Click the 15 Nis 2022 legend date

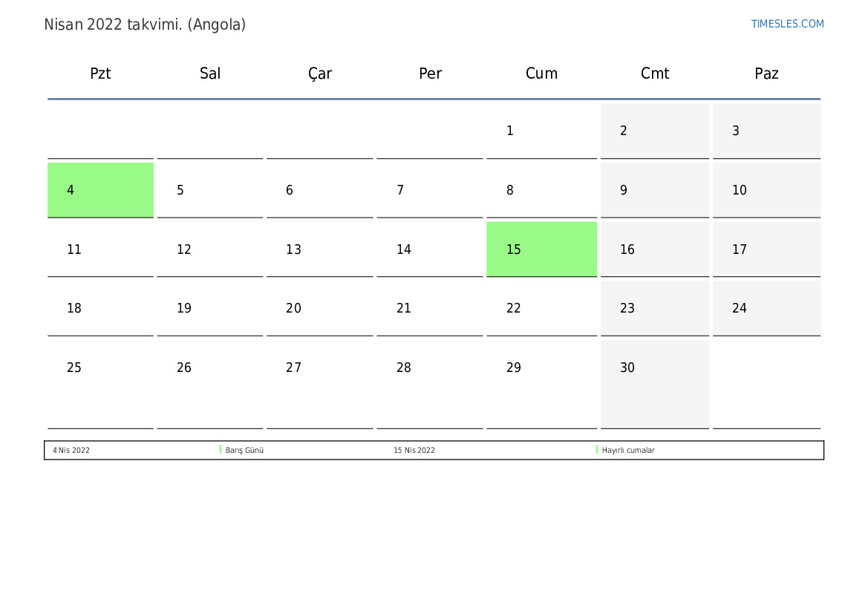(414, 450)
